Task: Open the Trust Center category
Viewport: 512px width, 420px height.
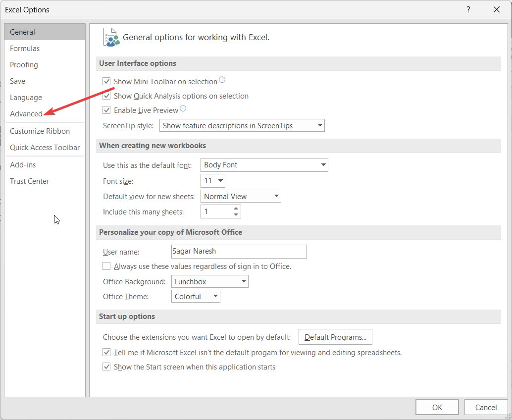Action: click(x=45, y=181)
